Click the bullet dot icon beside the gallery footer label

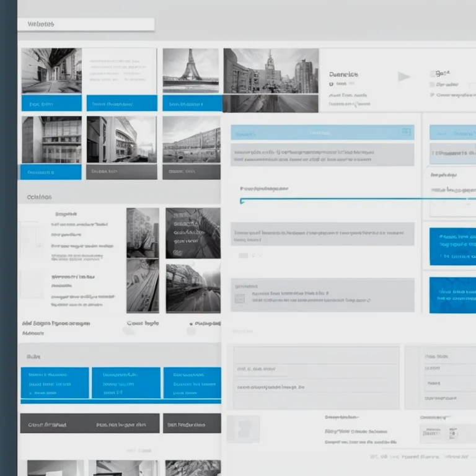(x=192, y=324)
